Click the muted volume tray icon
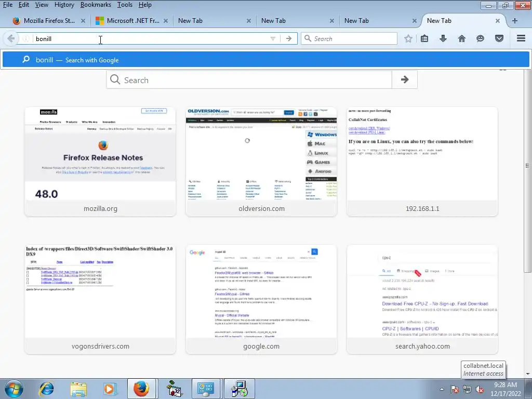532x399 pixels. (x=480, y=389)
